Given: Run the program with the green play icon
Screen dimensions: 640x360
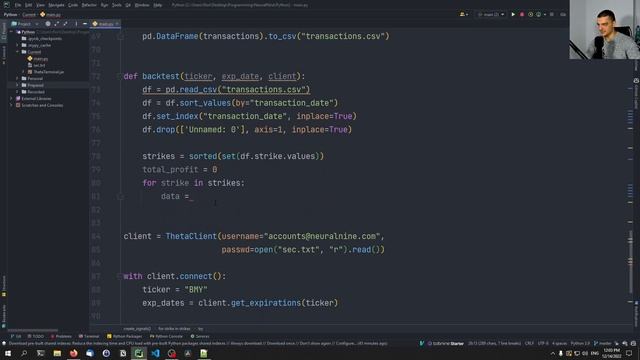Looking at the screenshot, I should coord(513,14).
